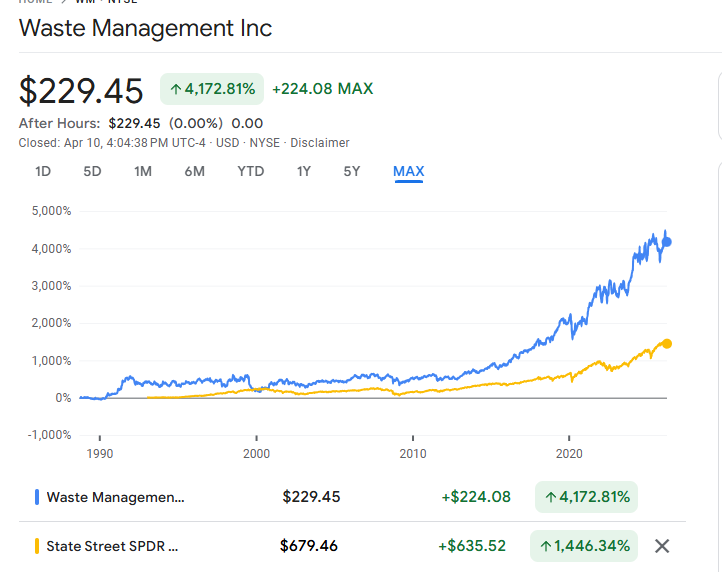Click the Closed: Apr 10 timestamp text
Image resolution: width=722 pixels, height=572 pixels.
point(112,143)
